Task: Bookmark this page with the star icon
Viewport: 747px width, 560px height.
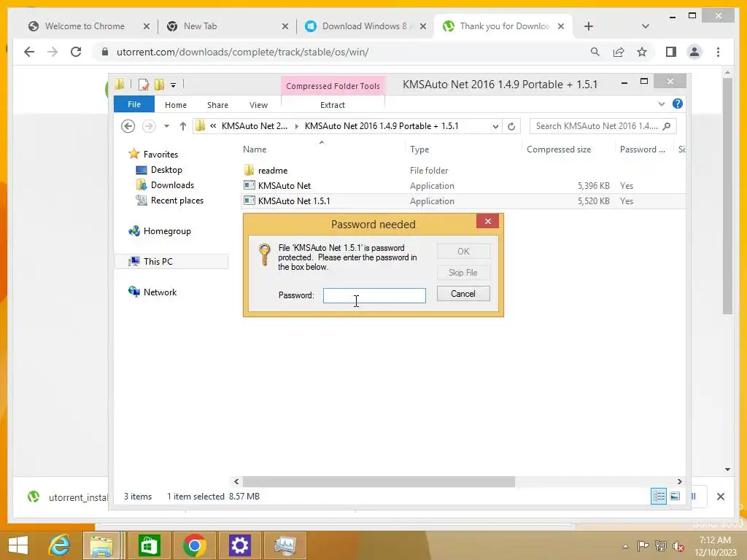Action: click(642, 52)
